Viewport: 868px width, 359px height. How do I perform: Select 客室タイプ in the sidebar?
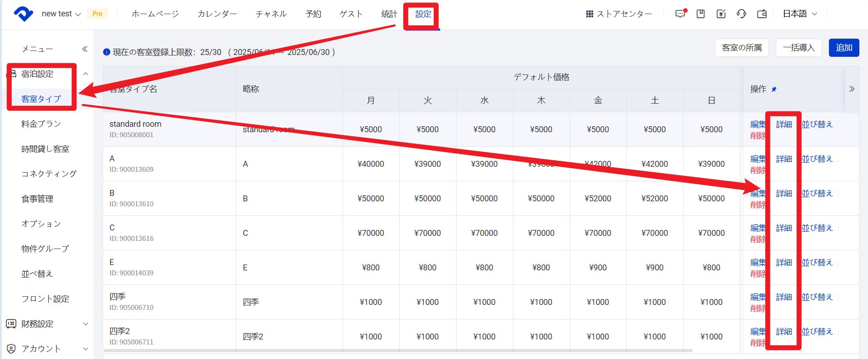[41, 99]
